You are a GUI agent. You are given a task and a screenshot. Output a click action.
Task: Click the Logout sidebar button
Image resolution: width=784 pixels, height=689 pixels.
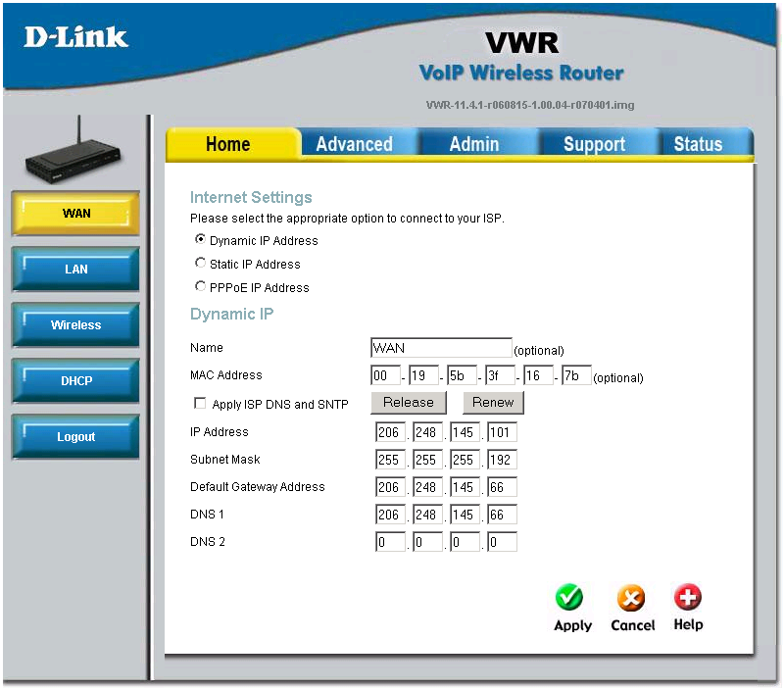76,436
